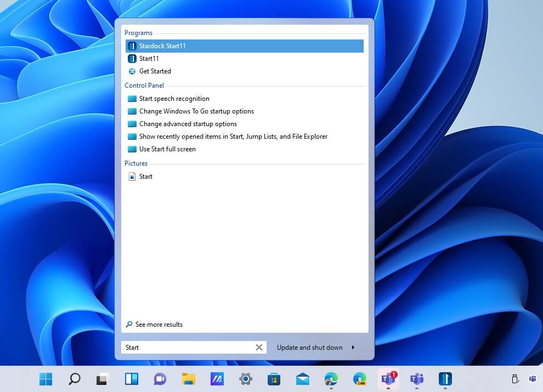Image resolution: width=543 pixels, height=392 pixels.
Task: Select the Programs category header
Action: coord(139,33)
